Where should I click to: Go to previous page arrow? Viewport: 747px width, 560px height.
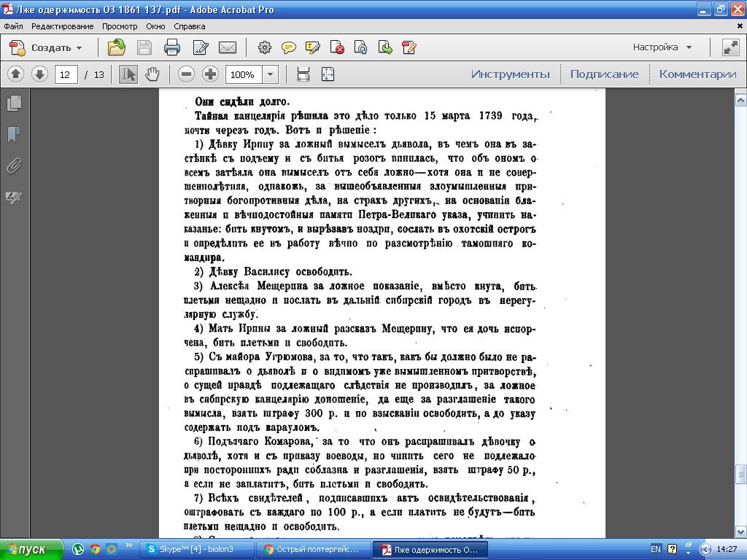[16, 74]
